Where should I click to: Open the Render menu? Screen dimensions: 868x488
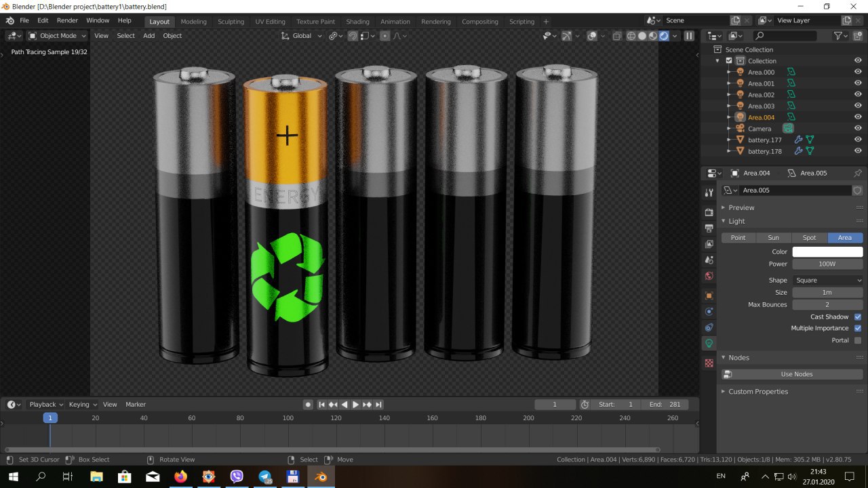click(67, 20)
